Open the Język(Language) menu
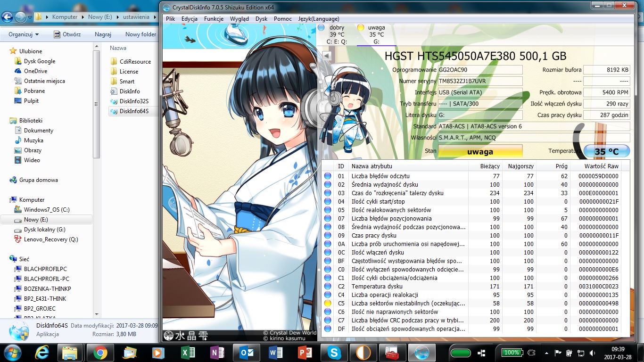 (x=318, y=19)
